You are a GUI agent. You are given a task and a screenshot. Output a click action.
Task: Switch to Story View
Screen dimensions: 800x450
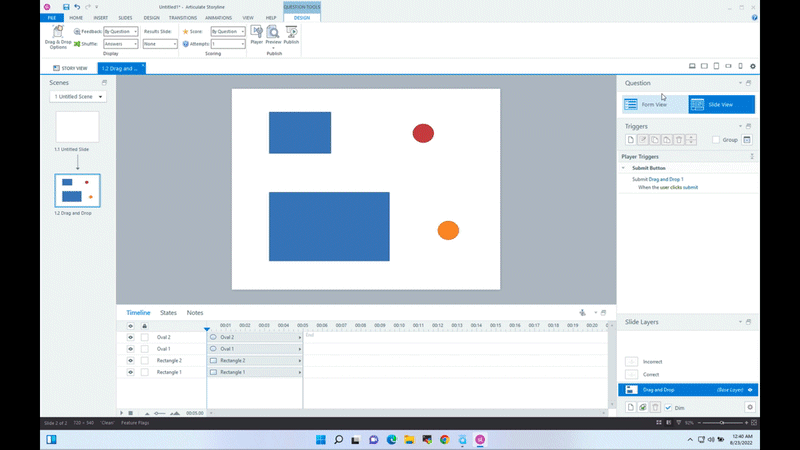[x=71, y=68]
